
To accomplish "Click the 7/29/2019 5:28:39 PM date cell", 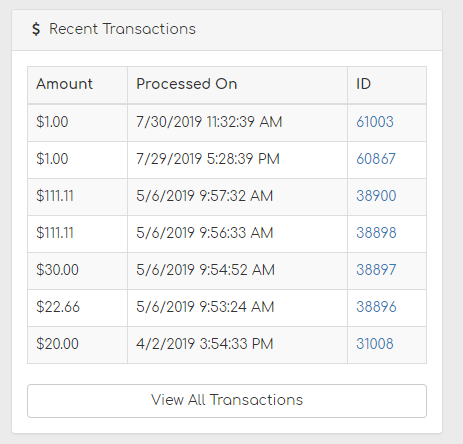I will pyautogui.click(x=237, y=160).
